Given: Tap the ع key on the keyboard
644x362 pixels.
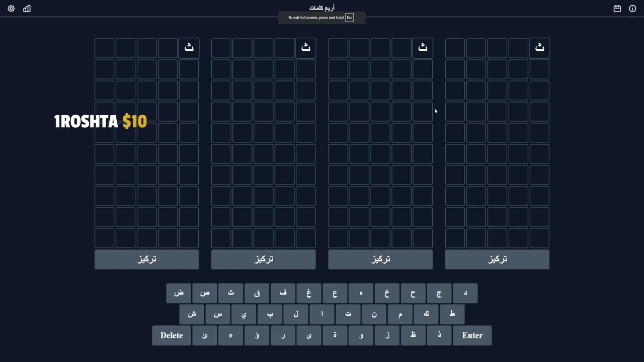Looking at the screenshot, I should (x=335, y=293).
